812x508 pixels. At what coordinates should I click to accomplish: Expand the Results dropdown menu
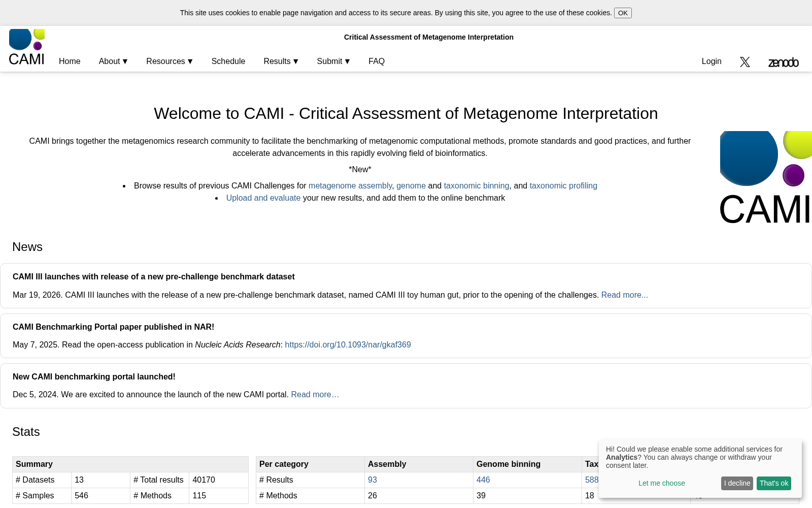(281, 61)
